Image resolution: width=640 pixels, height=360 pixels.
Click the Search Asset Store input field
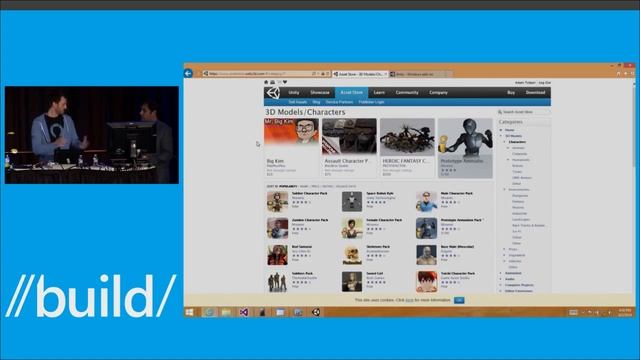coord(524,112)
